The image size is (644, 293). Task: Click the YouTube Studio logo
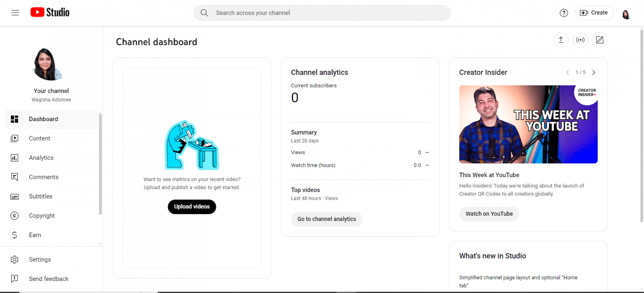click(49, 12)
